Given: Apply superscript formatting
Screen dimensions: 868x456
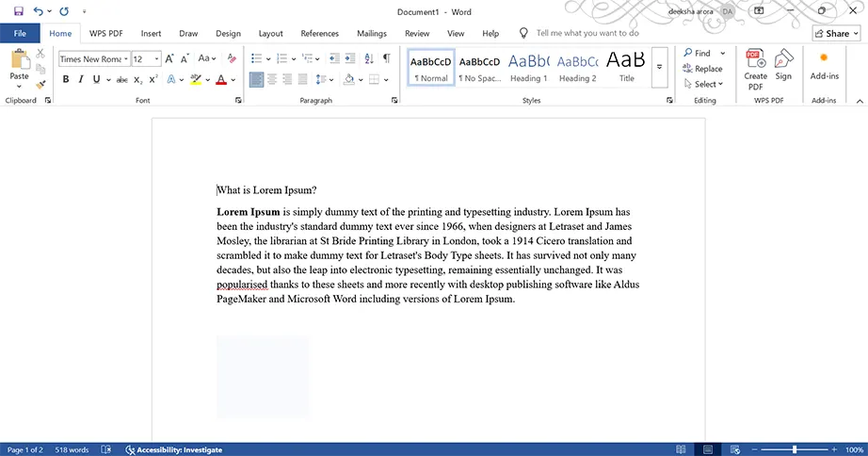Looking at the screenshot, I should click(153, 80).
